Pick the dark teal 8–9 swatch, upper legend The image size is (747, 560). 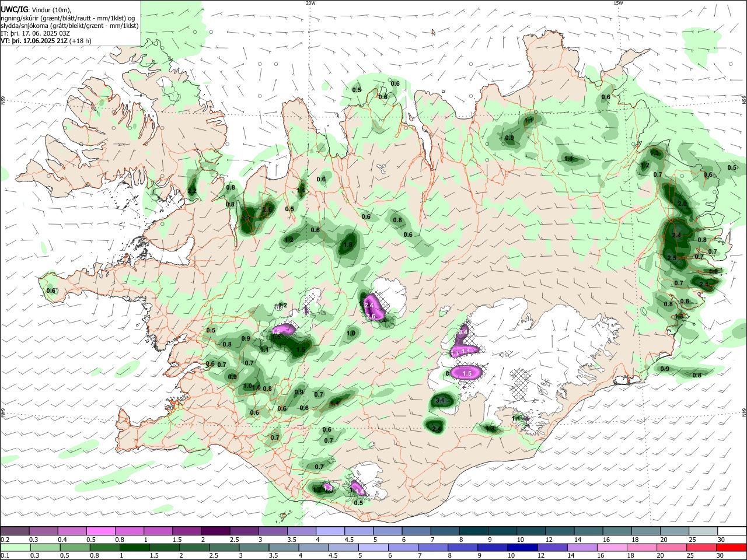[474, 531]
